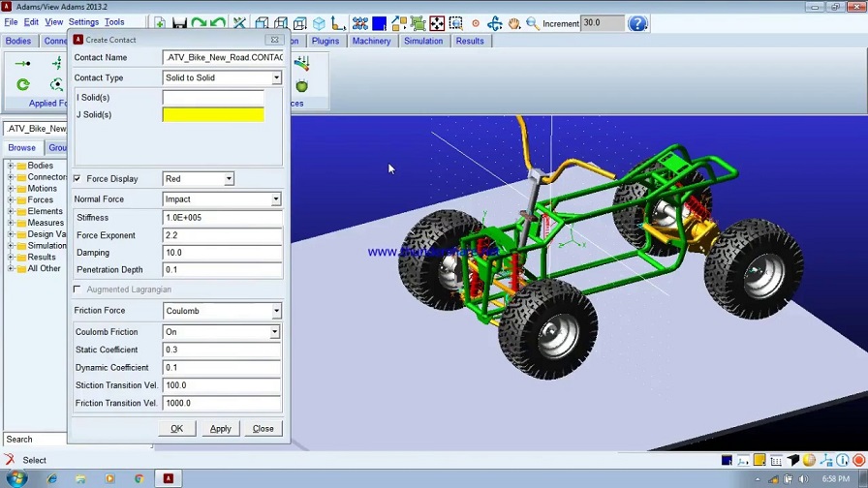Select the hand pan tool icon

514,23
